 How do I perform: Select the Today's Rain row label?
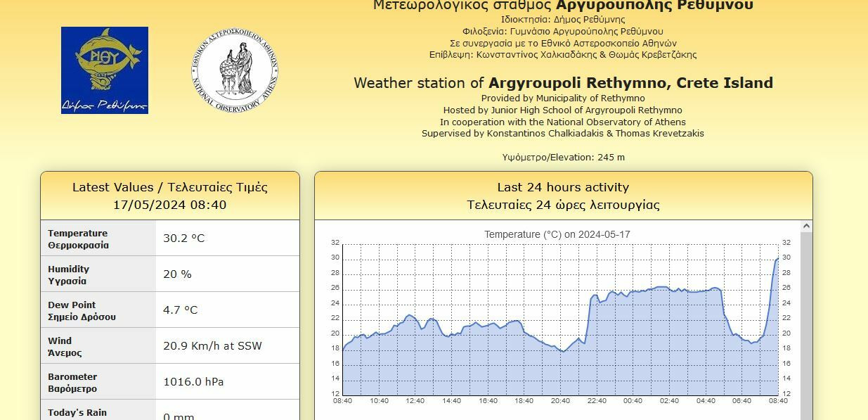tap(77, 413)
